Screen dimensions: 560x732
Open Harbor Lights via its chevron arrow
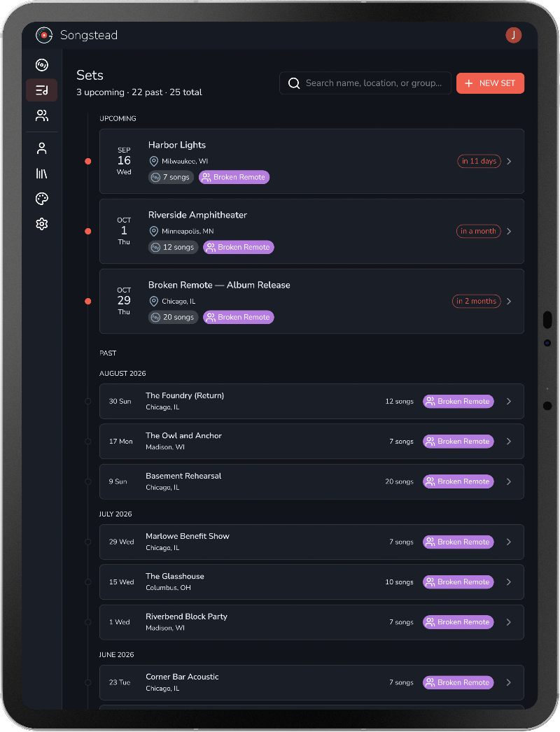point(509,161)
